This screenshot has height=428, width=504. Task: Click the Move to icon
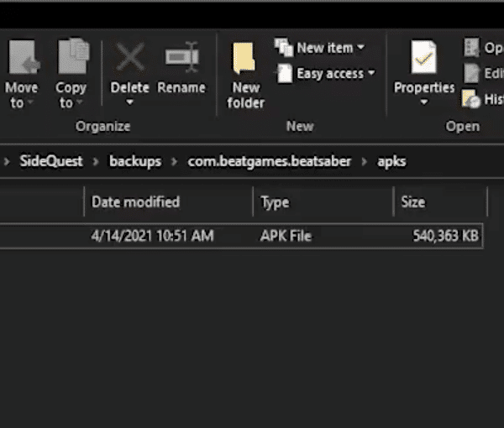coord(24,57)
